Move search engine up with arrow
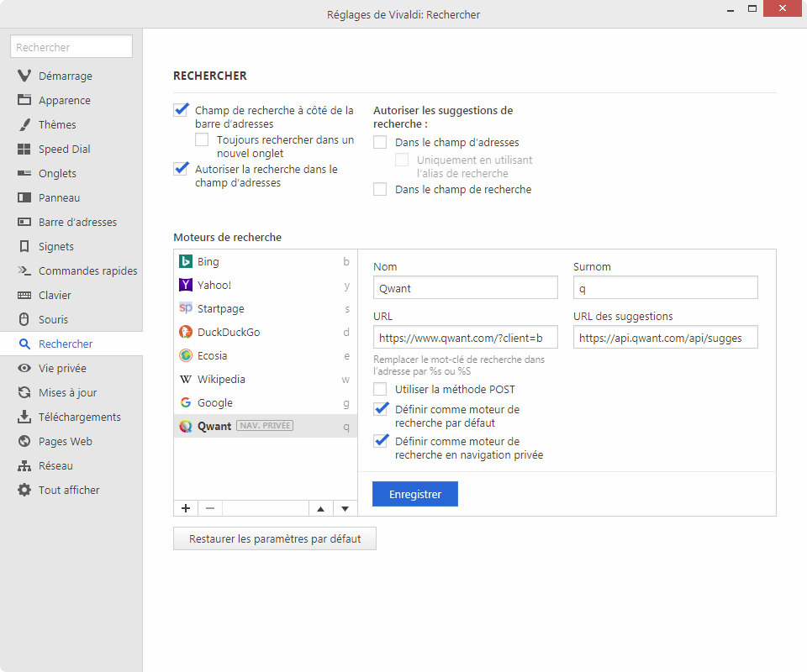Image resolution: width=807 pixels, height=672 pixels. 320,508
